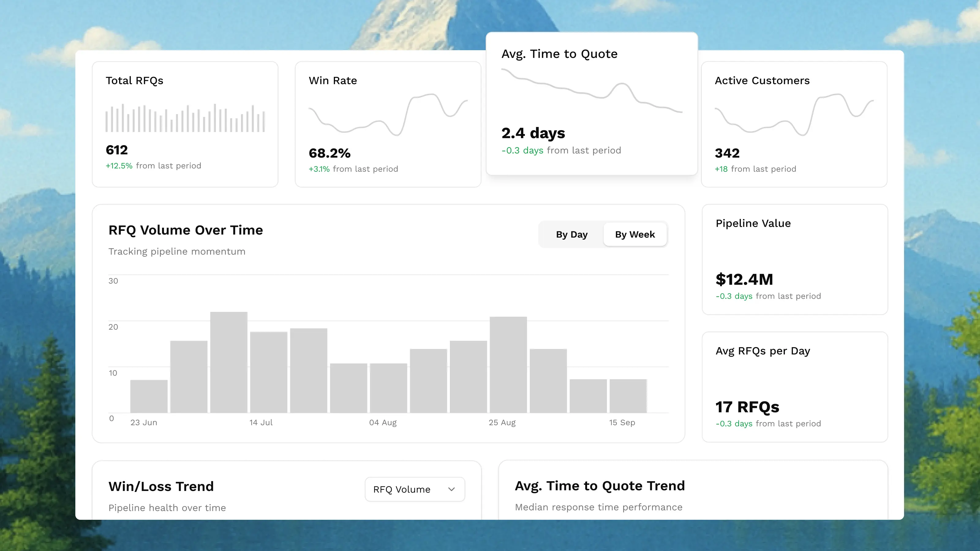
Task: Select the Avg RFQs per Day card
Action: pyautogui.click(x=794, y=387)
